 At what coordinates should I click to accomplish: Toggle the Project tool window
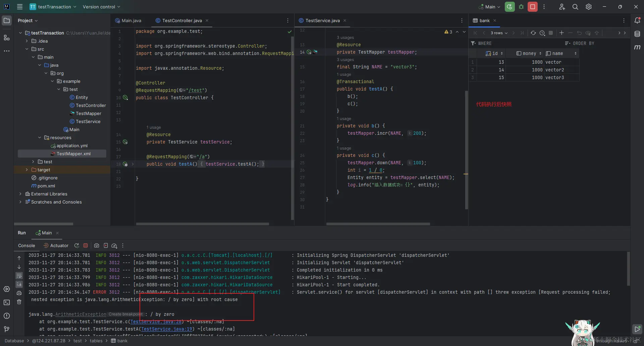7,20
